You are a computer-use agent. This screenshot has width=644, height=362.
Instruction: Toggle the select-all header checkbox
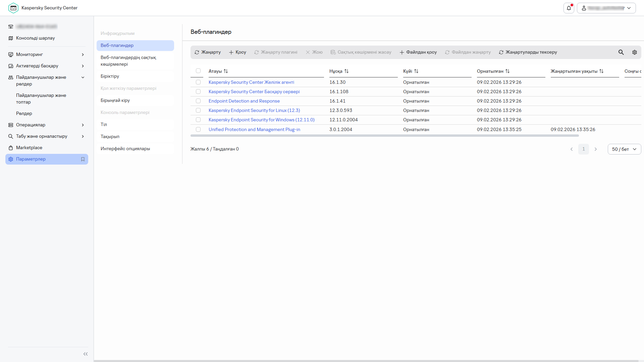198,71
